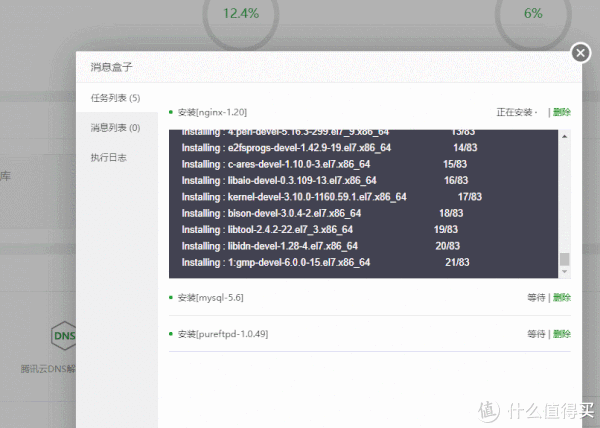The height and width of the screenshot is (428, 600).
Task: Select the 安装[mysql-5.6] task title
Action: coord(210,297)
